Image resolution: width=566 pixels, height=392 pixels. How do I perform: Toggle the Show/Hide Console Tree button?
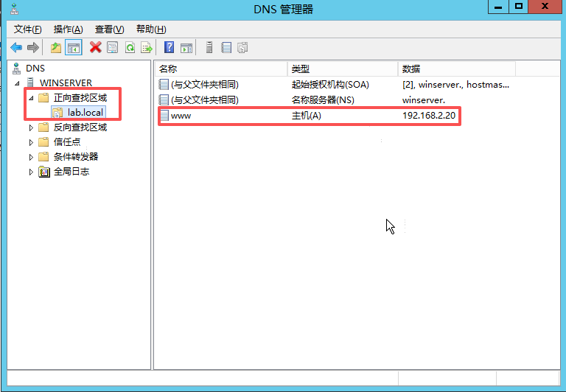[73, 48]
